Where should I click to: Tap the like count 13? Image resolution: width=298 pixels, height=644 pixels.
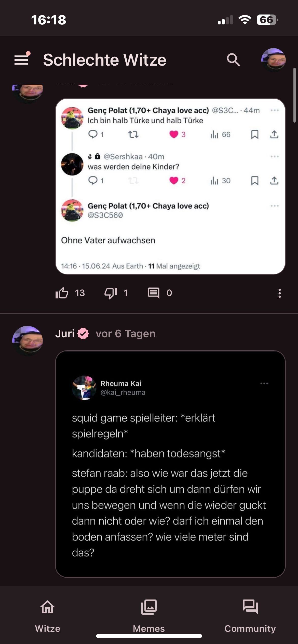click(80, 293)
